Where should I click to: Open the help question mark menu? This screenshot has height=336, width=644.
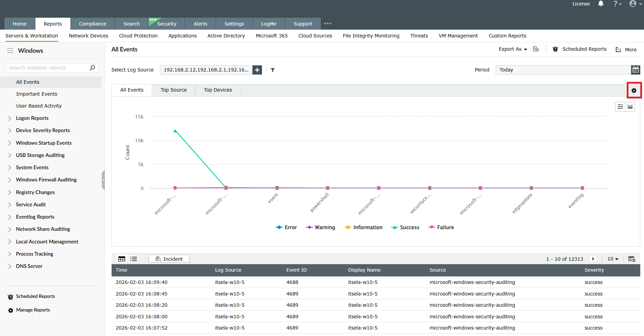617,4
